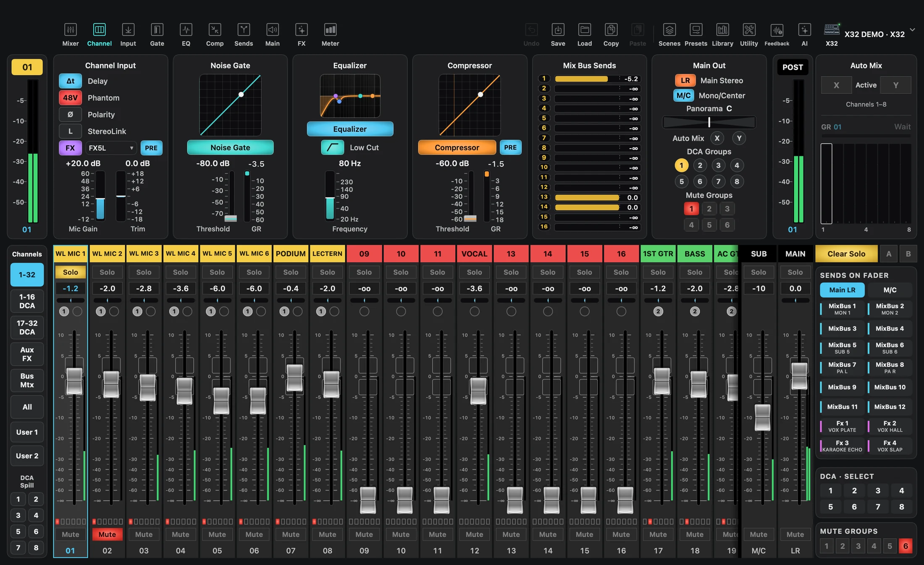Viewport: 924px width, 565px height.
Task: Select the 1-16 DCA bank tab
Action: click(x=27, y=301)
